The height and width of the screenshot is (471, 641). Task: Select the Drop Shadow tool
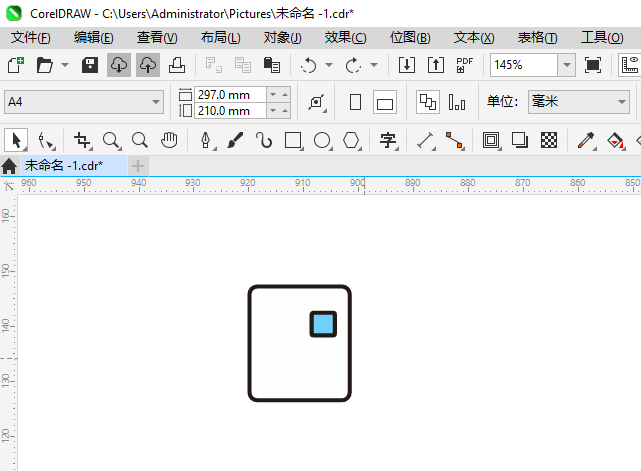[520, 141]
